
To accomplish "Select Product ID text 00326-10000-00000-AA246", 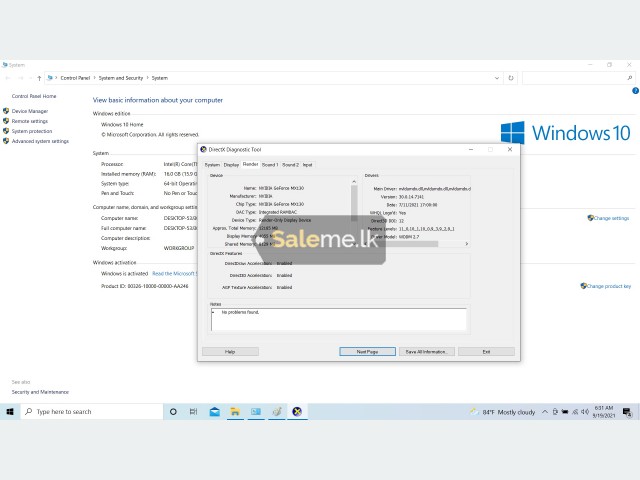I will point(158,286).
